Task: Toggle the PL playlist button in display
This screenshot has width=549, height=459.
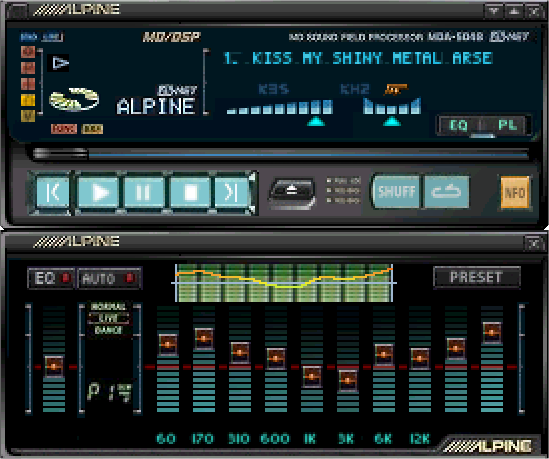Action: pyautogui.click(x=507, y=125)
